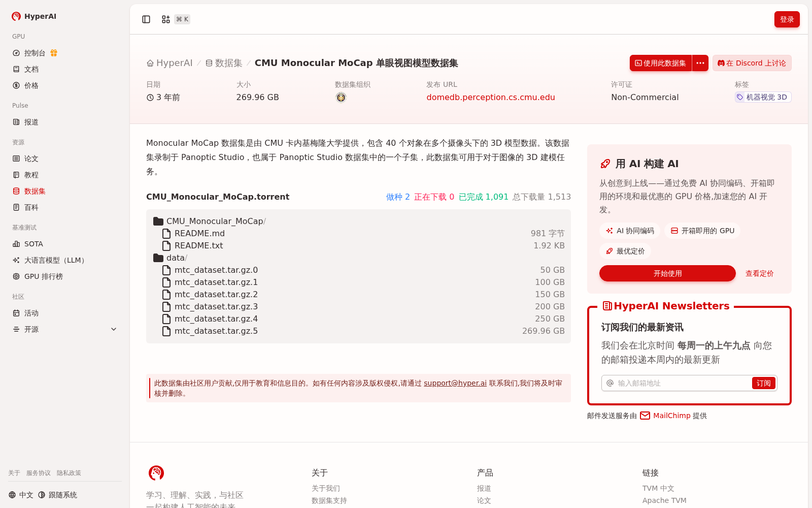Open the command search ⌘K button
This screenshot has height=508, width=812.
click(x=176, y=19)
